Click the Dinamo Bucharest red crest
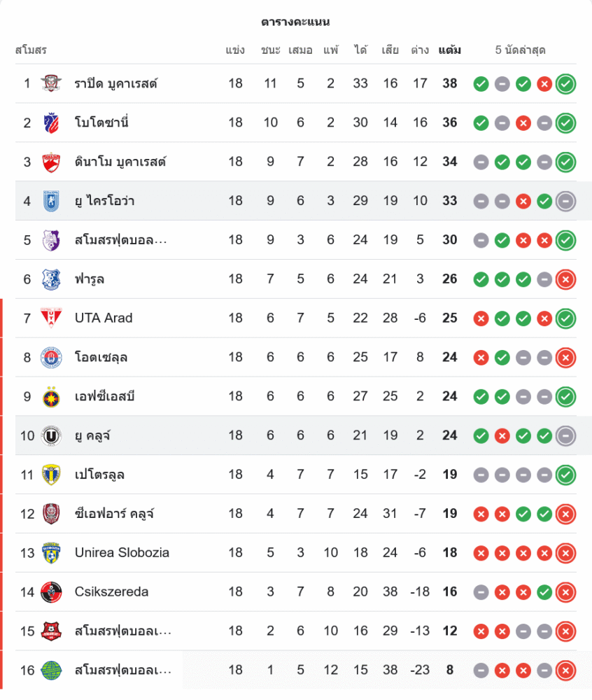The image size is (592, 700). pos(50,162)
